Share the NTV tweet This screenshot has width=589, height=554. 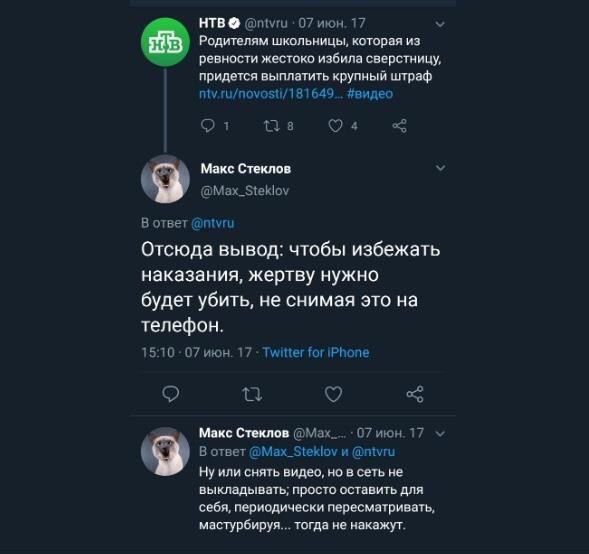point(400,126)
